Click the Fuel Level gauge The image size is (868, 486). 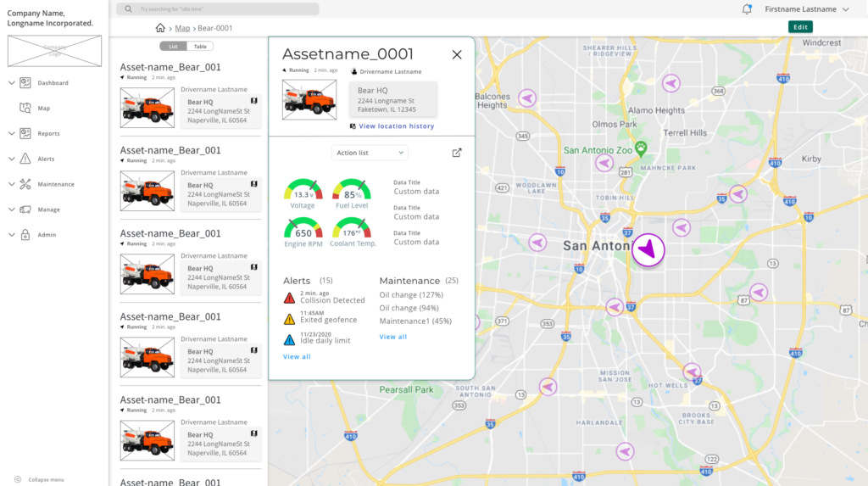(351, 193)
